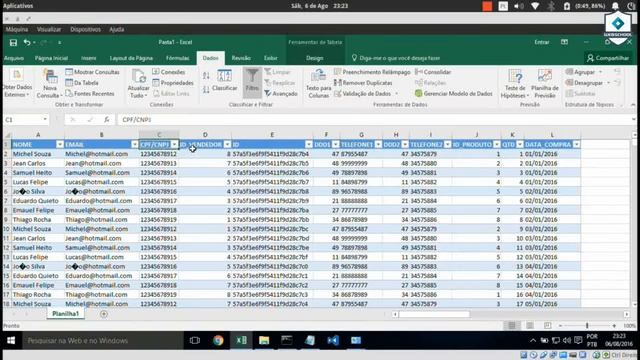The width and height of the screenshot is (640, 360).
Task: Add a new sheet with plus icon
Action: click(104, 314)
